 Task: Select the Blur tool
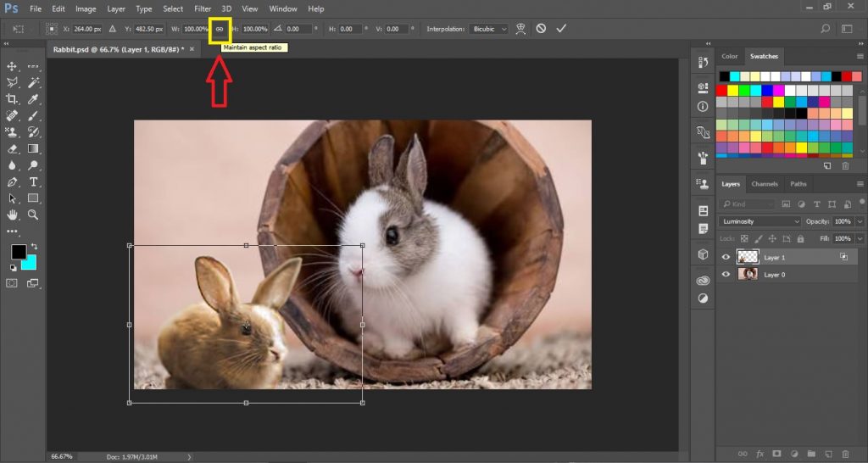tap(12, 165)
